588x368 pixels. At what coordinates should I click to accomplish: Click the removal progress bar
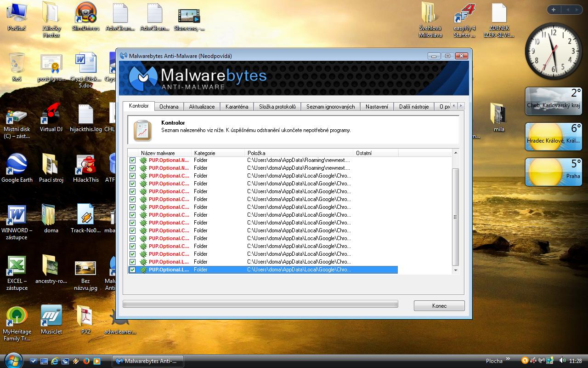coord(260,304)
